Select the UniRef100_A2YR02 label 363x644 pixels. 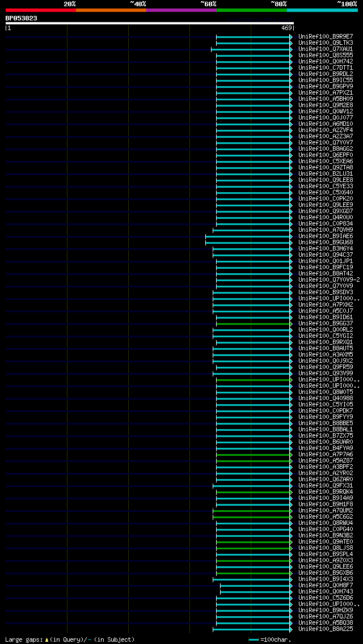click(x=326, y=473)
